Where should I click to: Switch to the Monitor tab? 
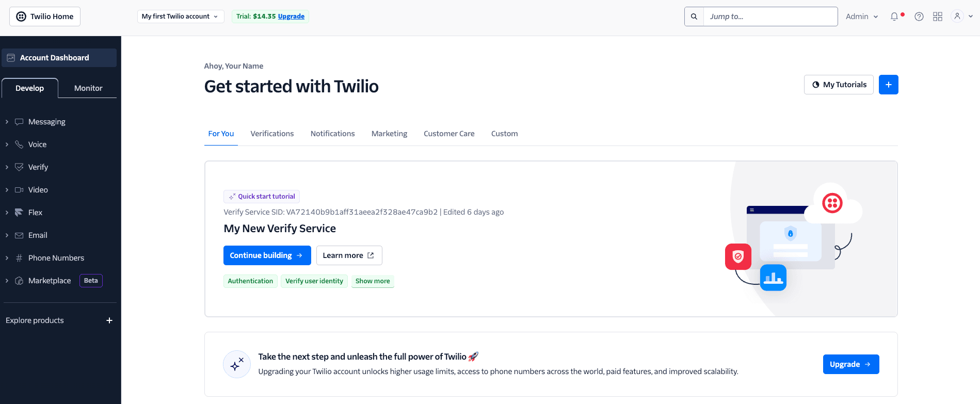click(88, 88)
